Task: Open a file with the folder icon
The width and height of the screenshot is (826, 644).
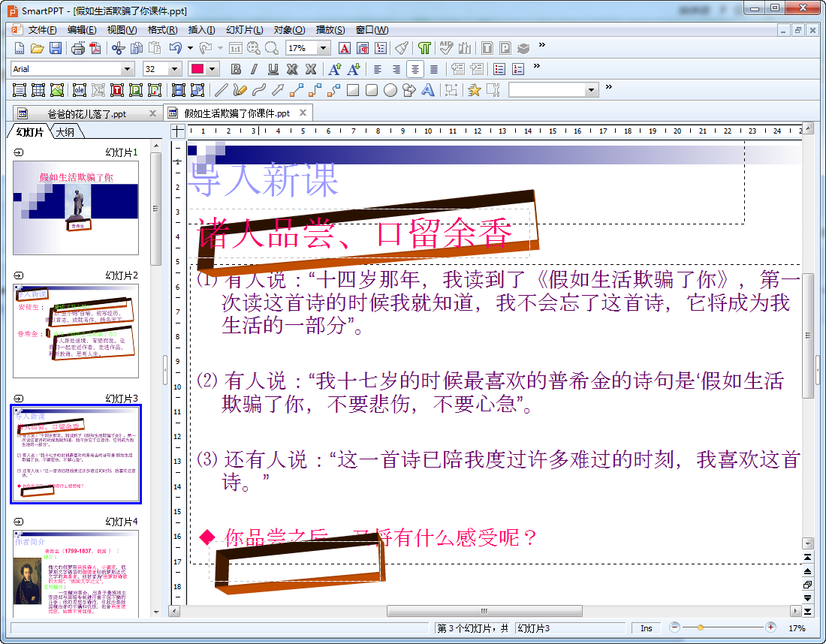Action: (37, 49)
